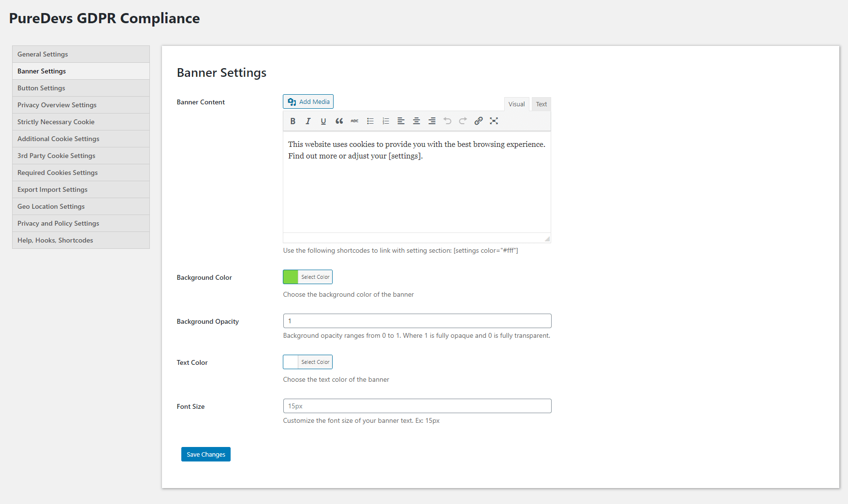Screen dimensions: 848x504
Task: Select the Font Size input field
Action: point(417,406)
